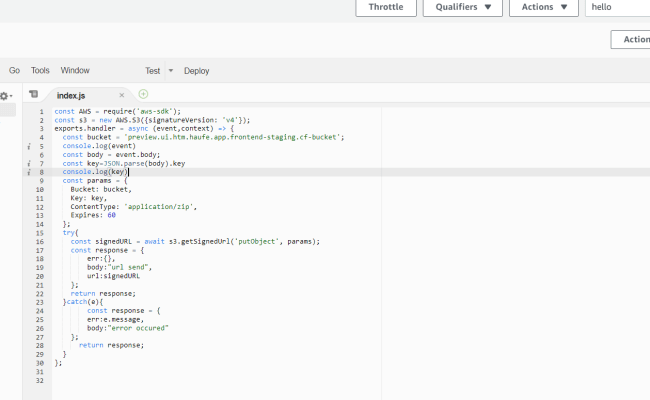Click the partially visible Action button at right
The width and height of the screenshot is (650, 400).
(x=631, y=39)
